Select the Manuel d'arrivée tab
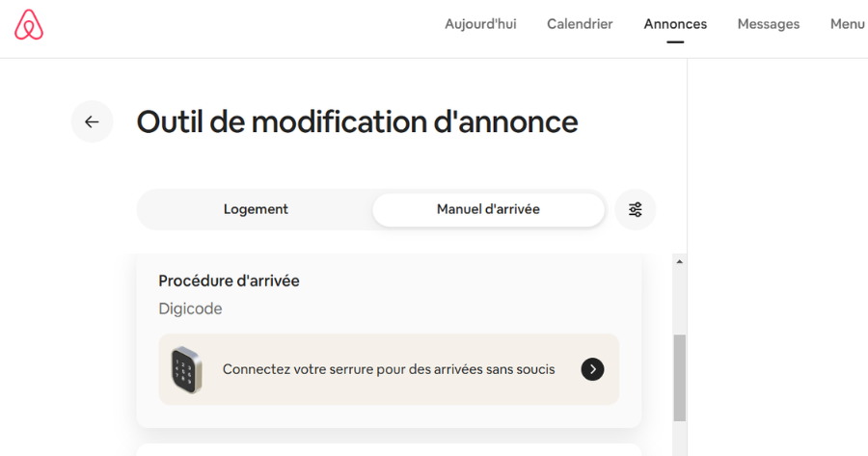 pyautogui.click(x=488, y=210)
